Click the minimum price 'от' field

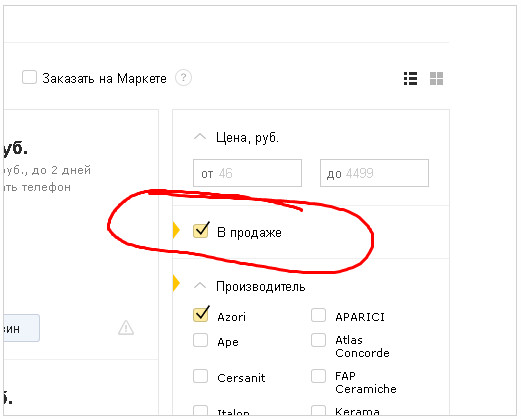click(x=247, y=173)
